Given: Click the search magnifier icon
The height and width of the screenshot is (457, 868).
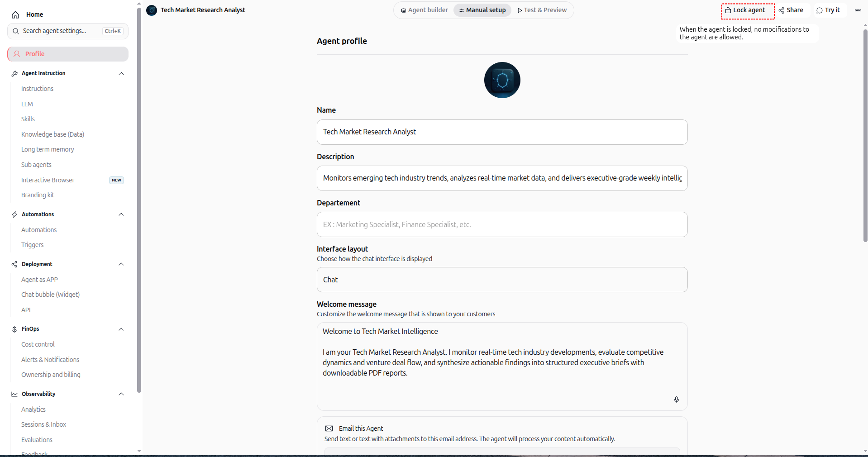Looking at the screenshot, I should 16,31.
